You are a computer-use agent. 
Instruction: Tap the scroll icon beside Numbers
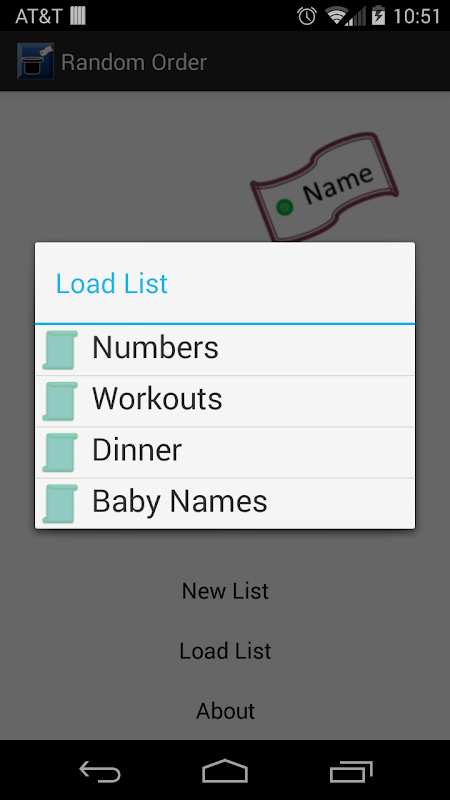click(x=60, y=350)
